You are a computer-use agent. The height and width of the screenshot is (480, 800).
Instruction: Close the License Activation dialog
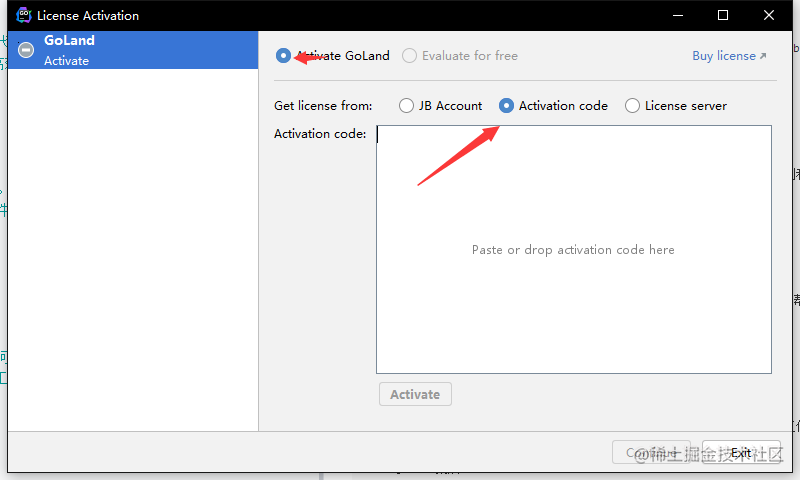click(769, 15)
